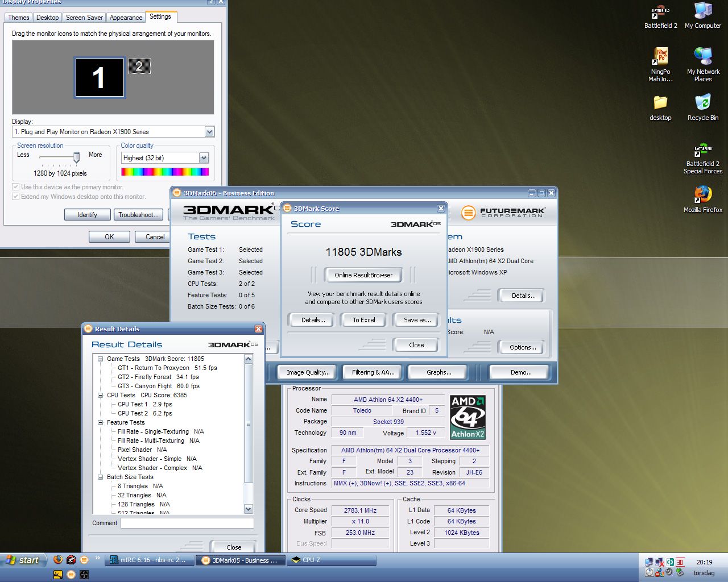
Task: Switch to the Themes tab
Action: pos(19,18)
